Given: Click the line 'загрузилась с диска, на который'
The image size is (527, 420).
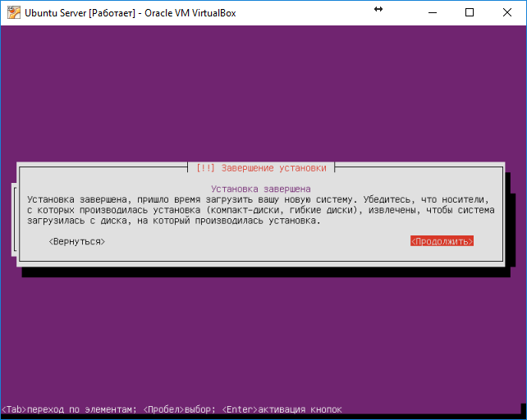Looking at the screenshot, I should pyautogui.click(x=174, y=221).
